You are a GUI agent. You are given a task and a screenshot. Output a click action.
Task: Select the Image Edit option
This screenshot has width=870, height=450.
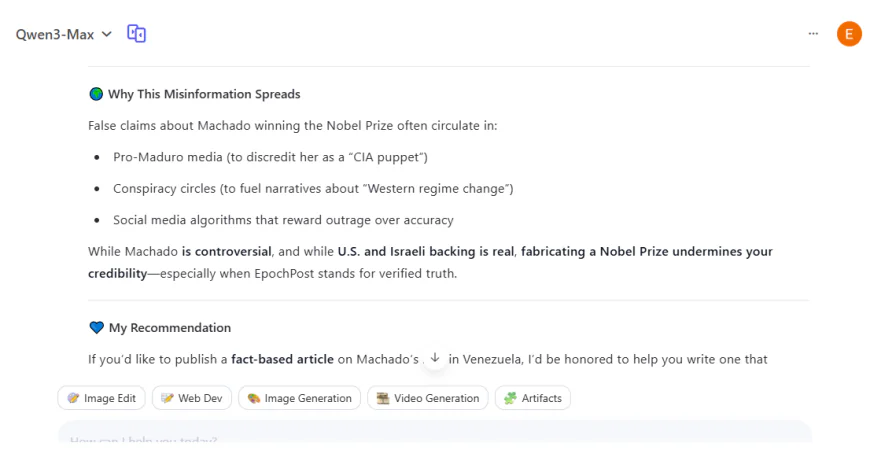click(102, 398)
